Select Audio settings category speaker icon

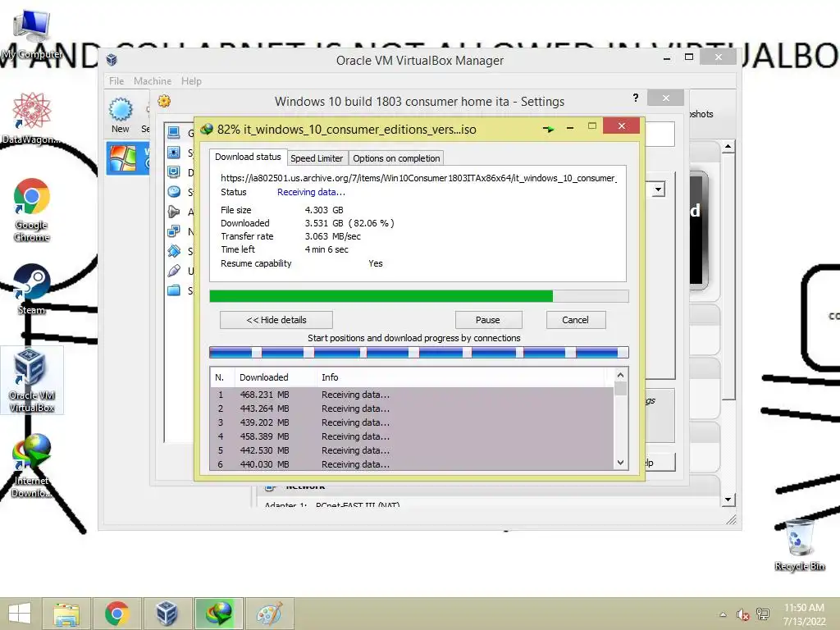click(x=174, y=212)
